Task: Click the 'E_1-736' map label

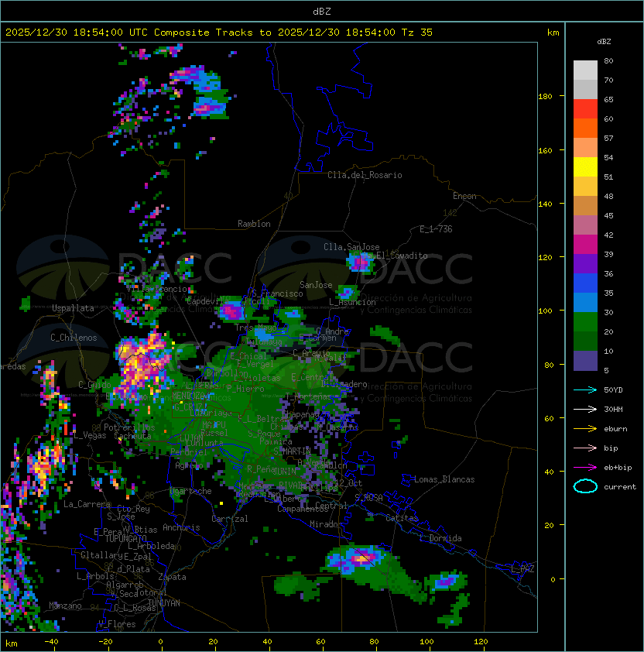Action: (x=436, y=229)
